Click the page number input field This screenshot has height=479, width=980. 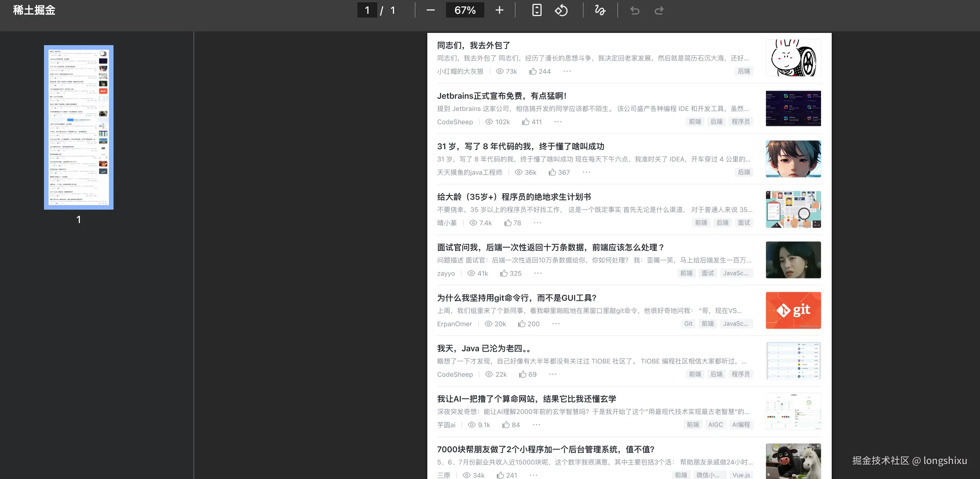coord(367,10)
